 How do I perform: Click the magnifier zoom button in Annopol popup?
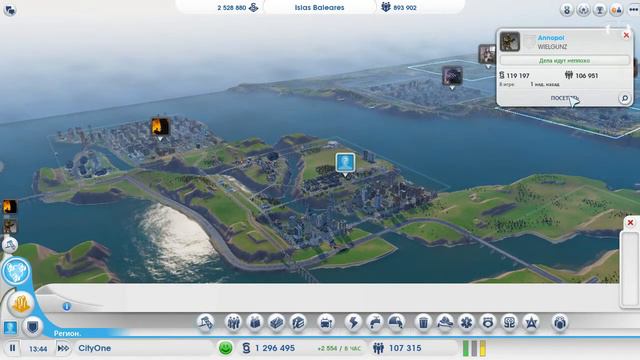coord(624,98)
